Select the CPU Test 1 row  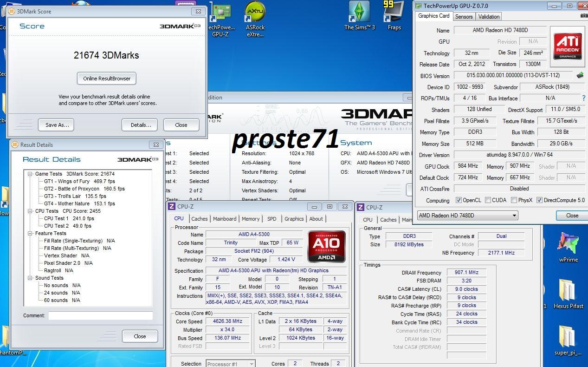click(69, 218)
